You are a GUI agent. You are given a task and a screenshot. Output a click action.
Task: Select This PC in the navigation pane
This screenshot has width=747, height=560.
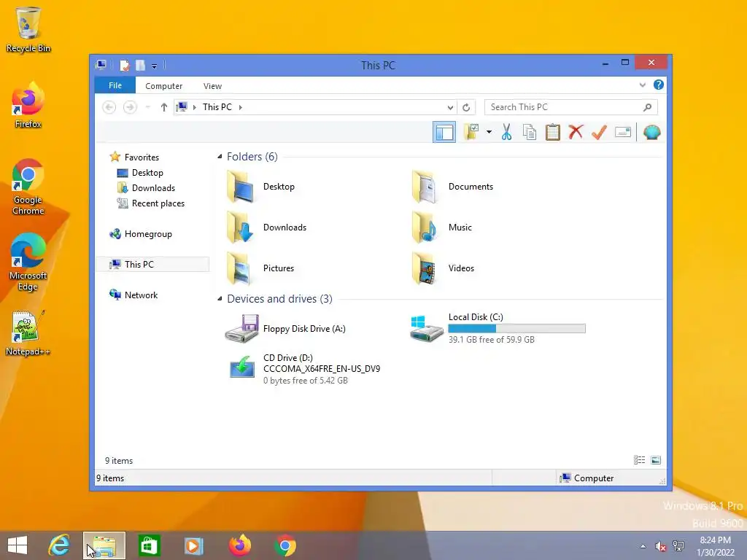(x=152, y=264)
